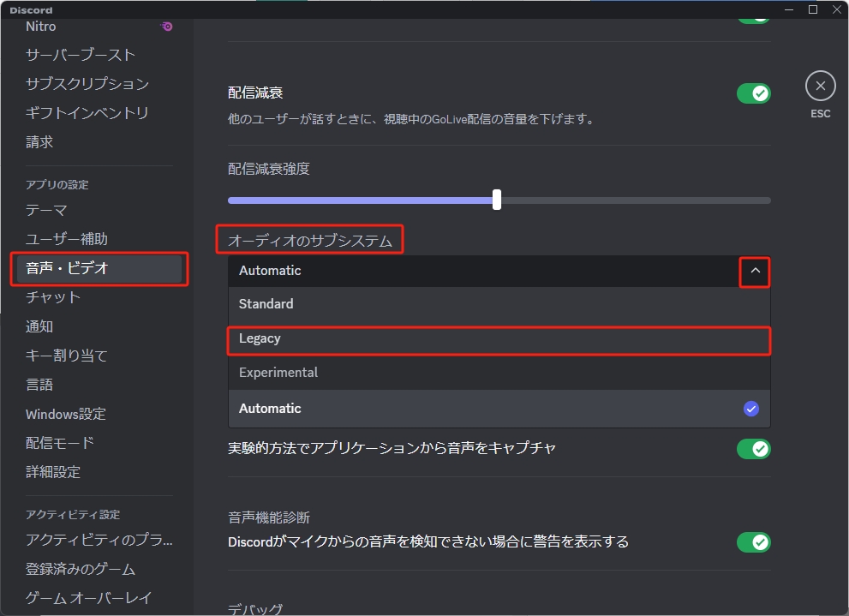Collapse the audio subsystem dropdown chevron
Viewport: 849px width, 616px height.
[x=754, y=271]
